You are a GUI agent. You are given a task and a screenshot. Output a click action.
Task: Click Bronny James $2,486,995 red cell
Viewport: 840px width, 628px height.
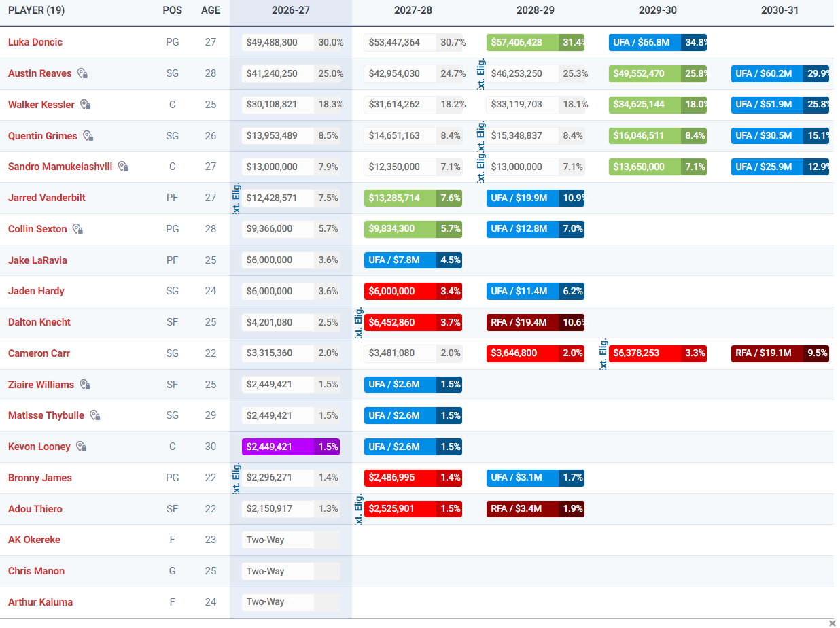coord(413,478)
